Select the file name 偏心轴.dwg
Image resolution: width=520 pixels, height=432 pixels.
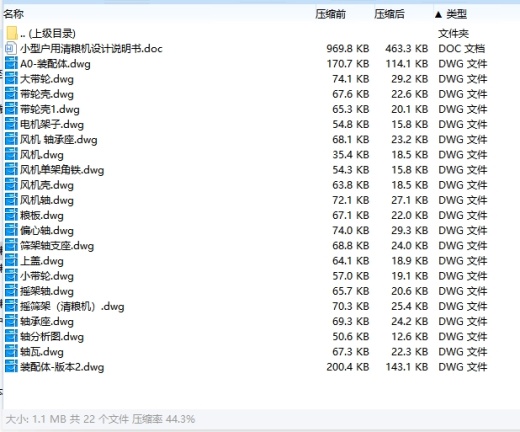[47, 231]
